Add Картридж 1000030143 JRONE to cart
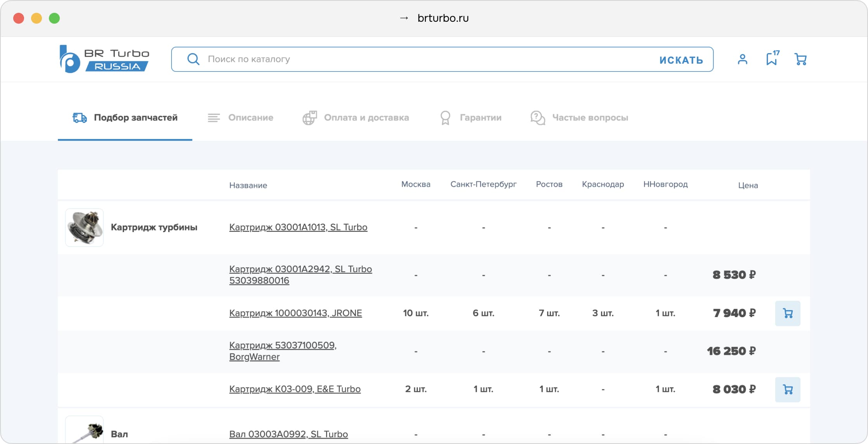The width and height of the screenshot is (868, 444). [787, 313]
